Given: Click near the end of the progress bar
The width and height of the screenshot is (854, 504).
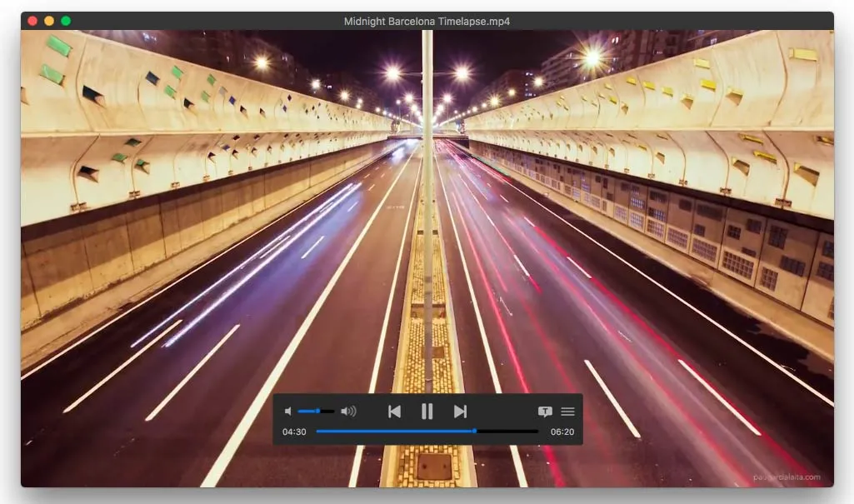Looking at the screenshot, I should coord(533,432).
